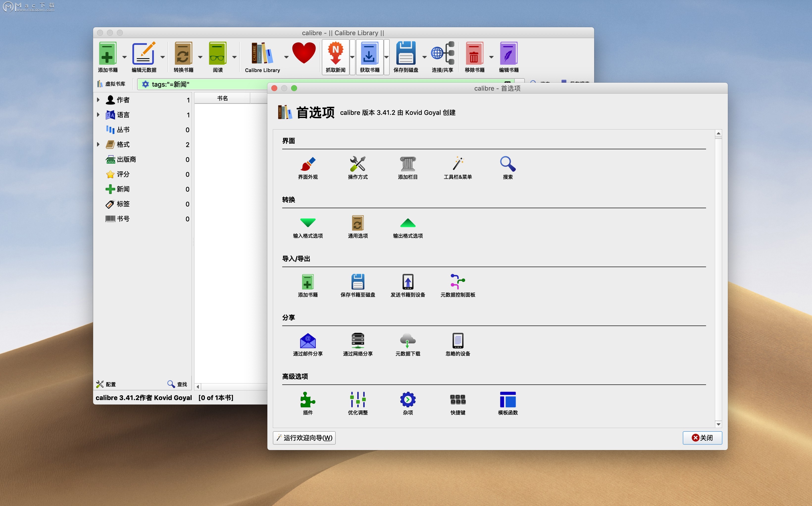The height and width of the screenshot is (506, 812).
Task: Open the dropdown arrow beside 抓取新闻
Action: (352, 57)
